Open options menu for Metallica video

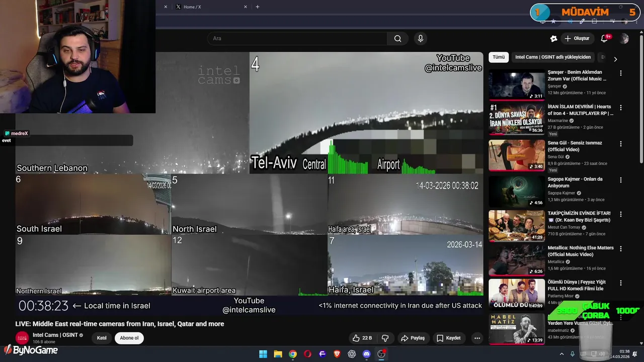620,249
